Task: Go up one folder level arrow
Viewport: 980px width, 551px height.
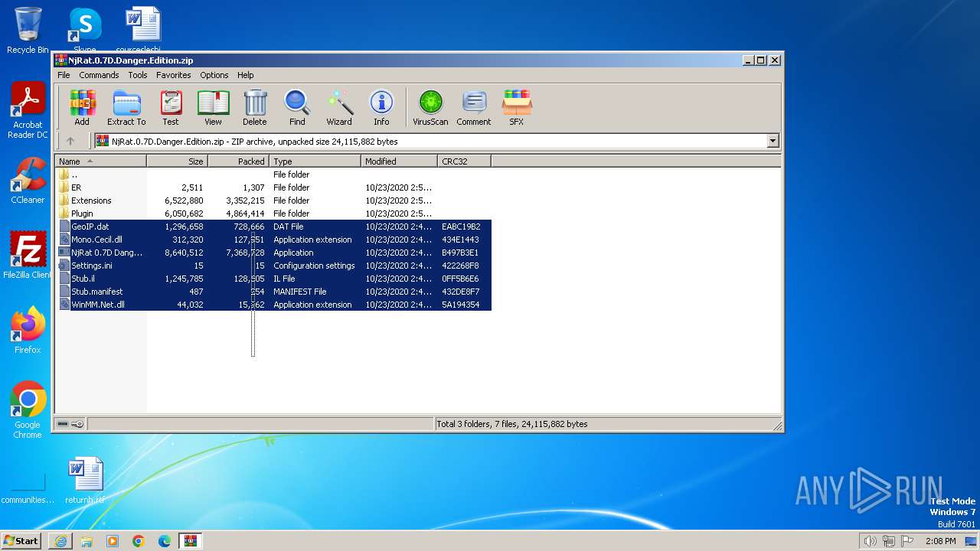Action: pyautogui.click(x=70, y=141)
